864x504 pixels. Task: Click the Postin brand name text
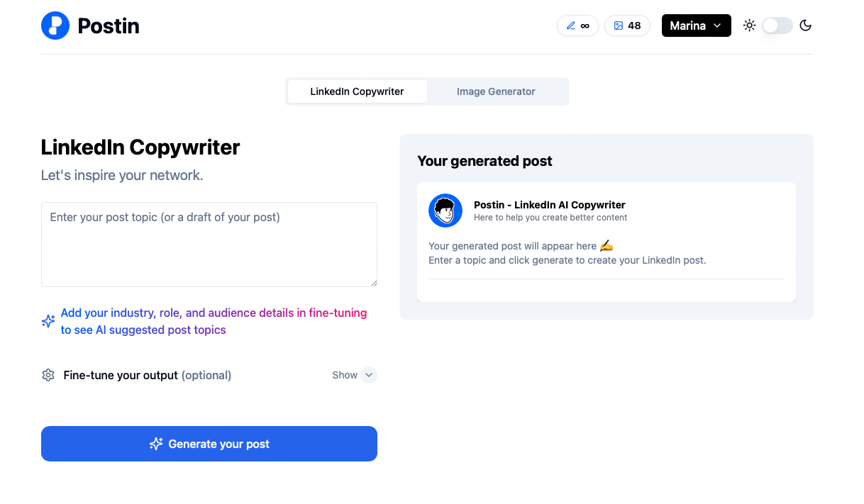(109, 26)
